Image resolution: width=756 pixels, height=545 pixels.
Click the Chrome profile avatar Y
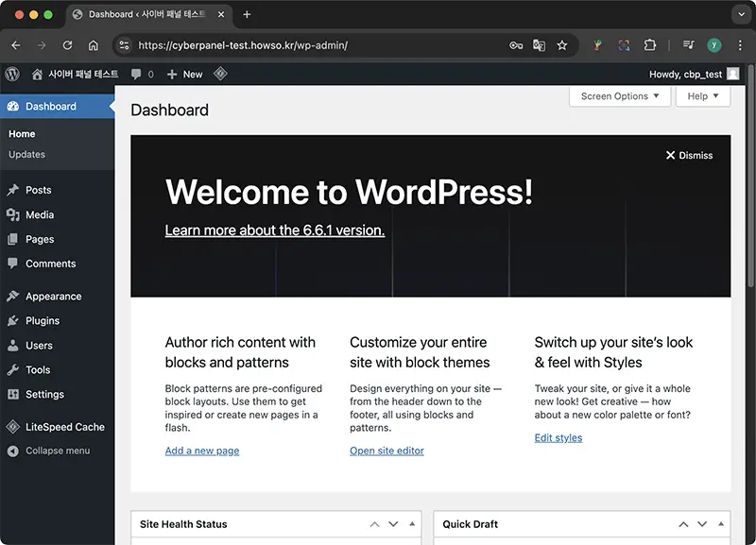[714, 45]
